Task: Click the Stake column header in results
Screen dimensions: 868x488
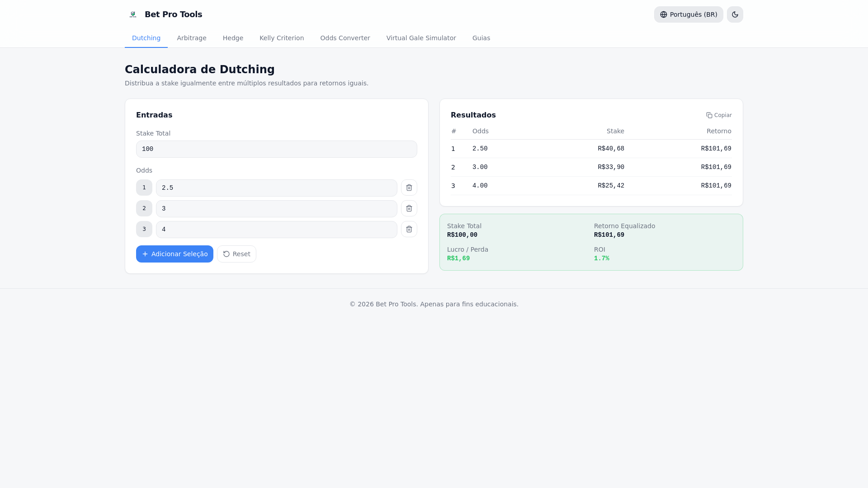Action: [x=615, y=131]
